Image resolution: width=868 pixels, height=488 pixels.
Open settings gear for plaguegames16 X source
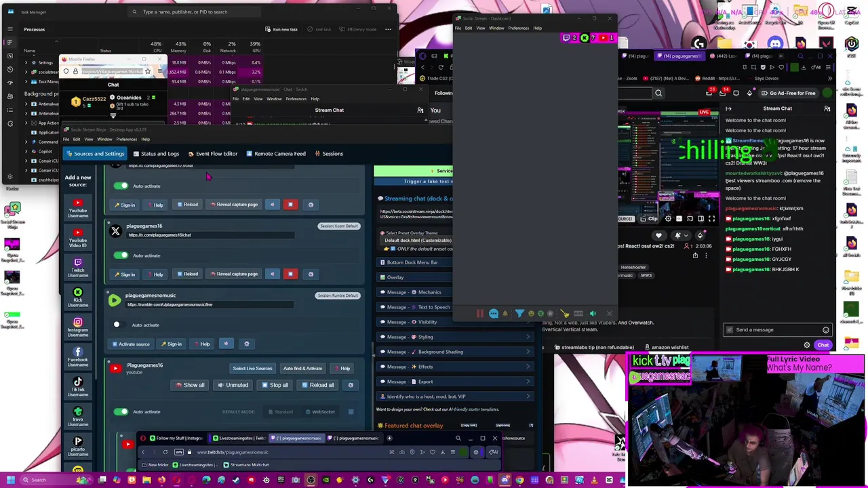311,274
